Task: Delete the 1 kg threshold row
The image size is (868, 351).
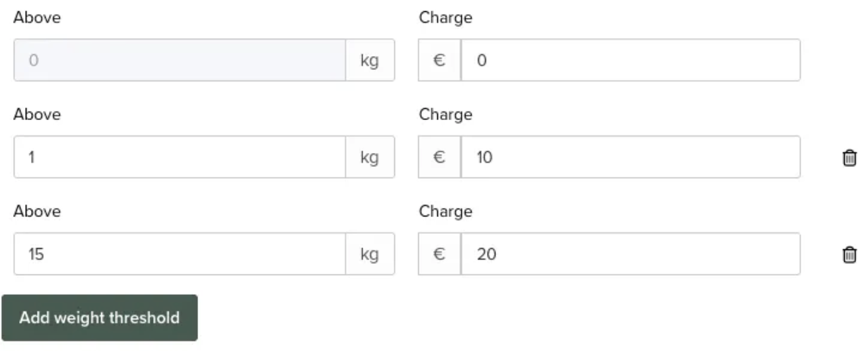Action: (850, 158)
